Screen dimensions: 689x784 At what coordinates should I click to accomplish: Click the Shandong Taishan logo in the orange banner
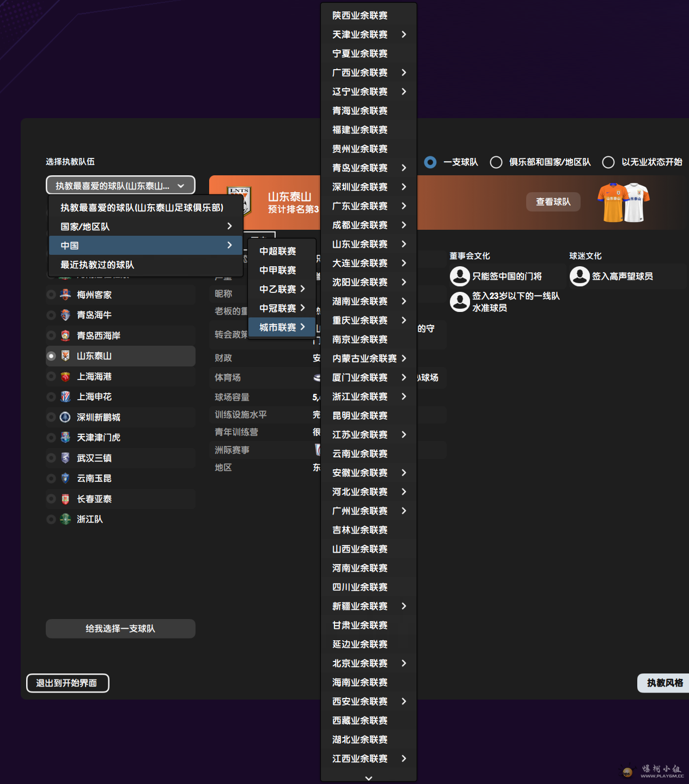[239, 202]
